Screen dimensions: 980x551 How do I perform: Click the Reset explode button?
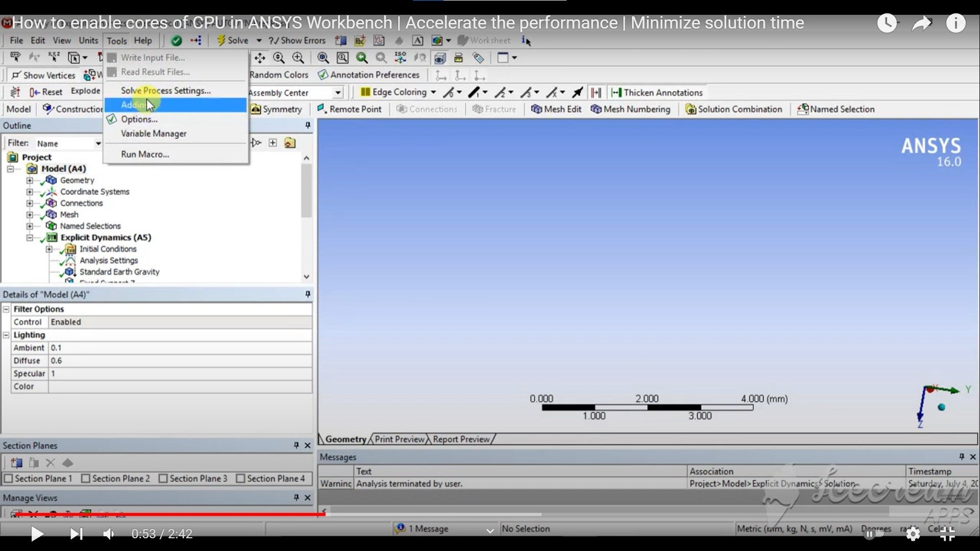(x=46, y=92)
